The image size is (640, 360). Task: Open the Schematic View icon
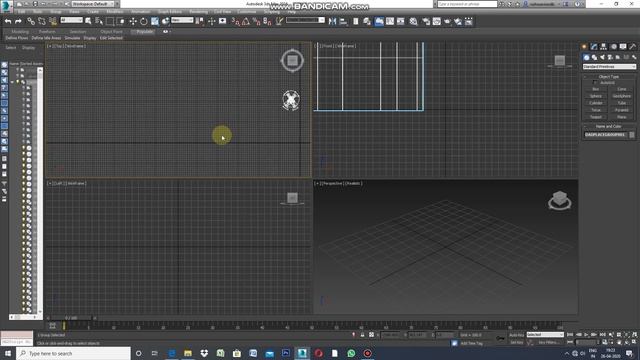point(401,21)
